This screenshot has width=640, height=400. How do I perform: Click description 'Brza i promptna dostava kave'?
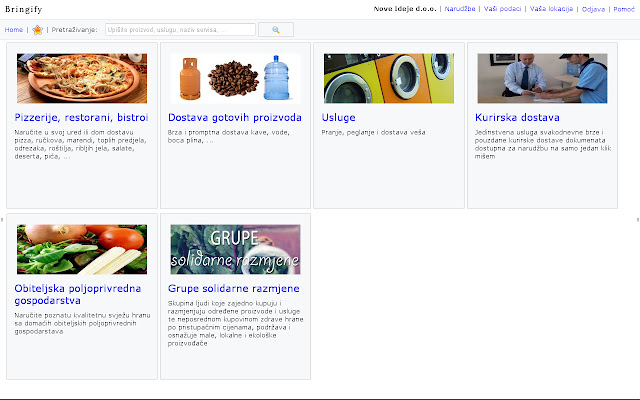point(229,136)
